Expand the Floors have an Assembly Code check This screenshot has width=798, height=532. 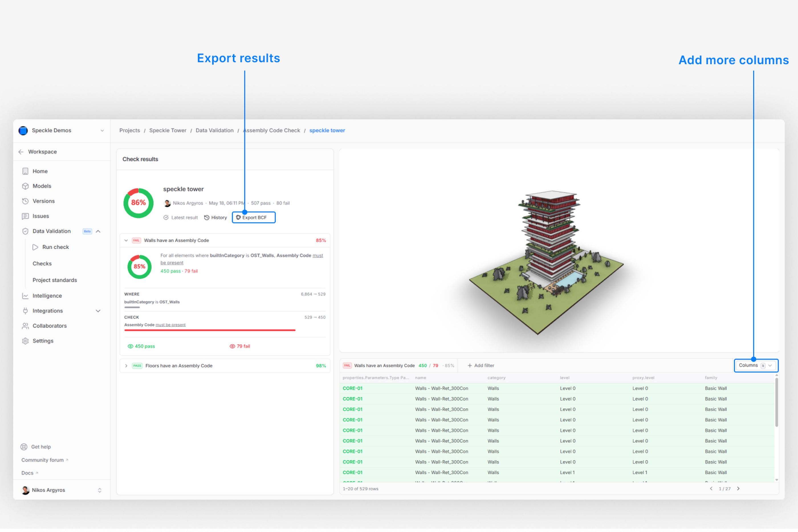(x=126, y=366)
